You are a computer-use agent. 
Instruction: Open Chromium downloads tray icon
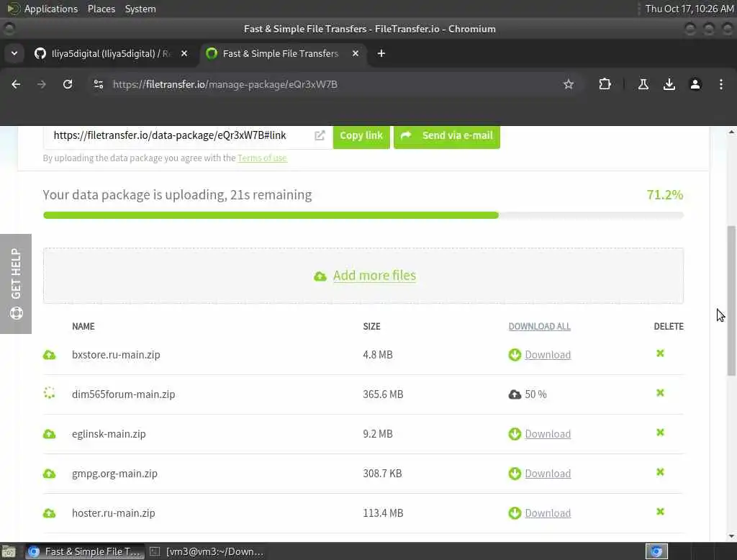click(669, 84)
